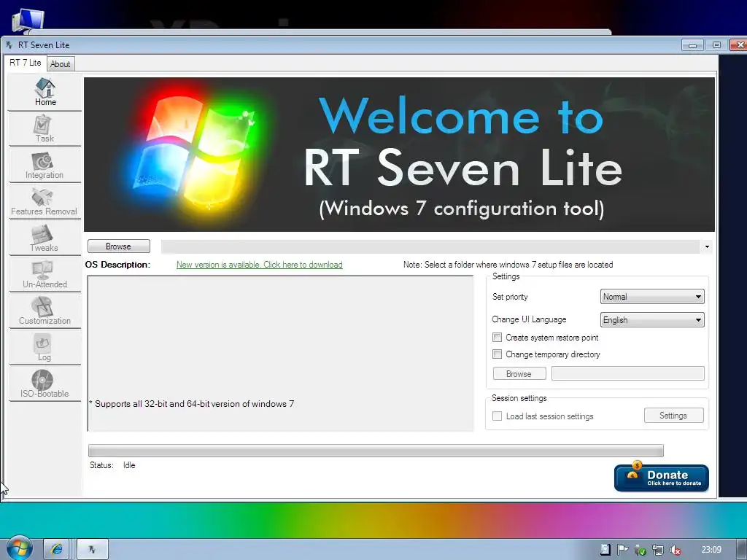Screen dimensions: 747x560
Task: Toggle Load last session settings
Action: click(x=497, y=416)
